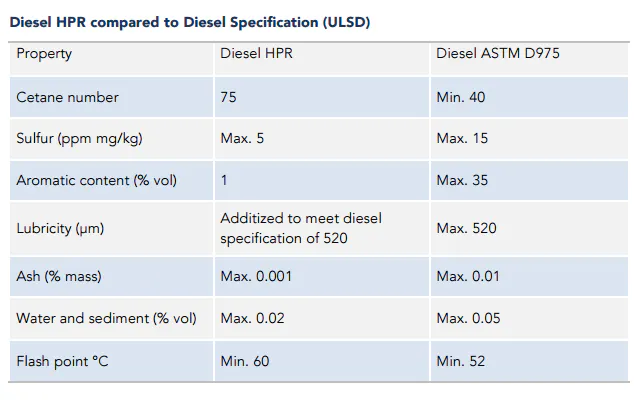Select the Property column header
Screen dimensions: 640x400
tap(44, 54)
